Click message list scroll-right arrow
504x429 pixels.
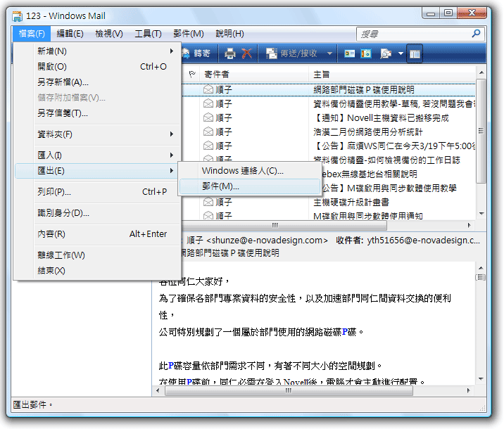point(469,225)
